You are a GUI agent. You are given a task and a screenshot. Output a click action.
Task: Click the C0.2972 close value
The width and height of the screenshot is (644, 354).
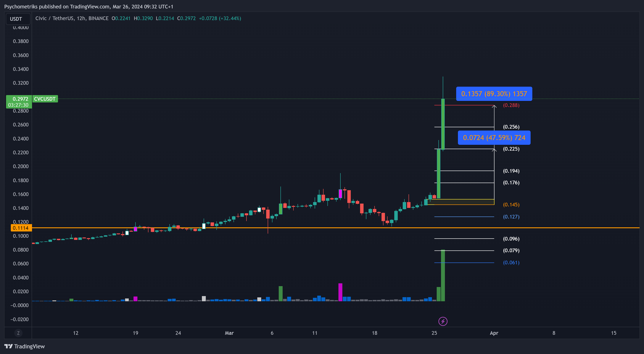pos(187,18)
